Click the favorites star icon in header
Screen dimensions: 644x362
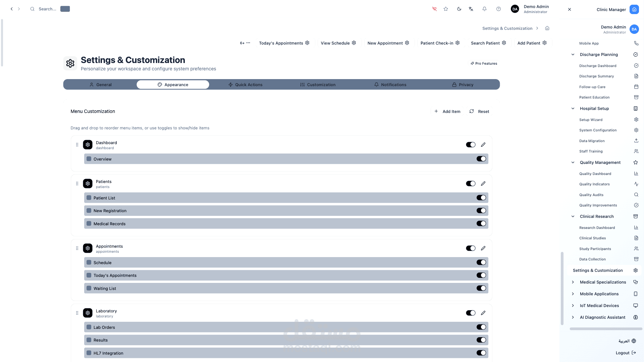[446, 9]
